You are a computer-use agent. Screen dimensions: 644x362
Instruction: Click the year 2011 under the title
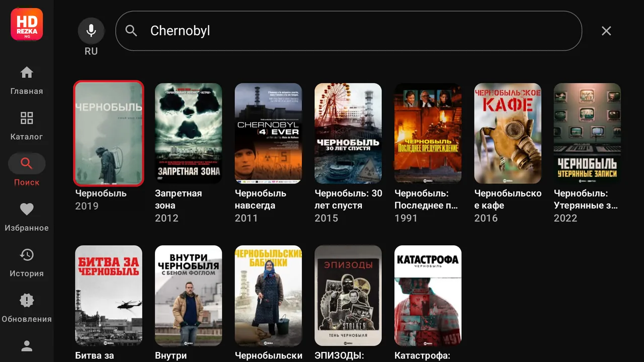pyautogui.click(x=247, y=218)
